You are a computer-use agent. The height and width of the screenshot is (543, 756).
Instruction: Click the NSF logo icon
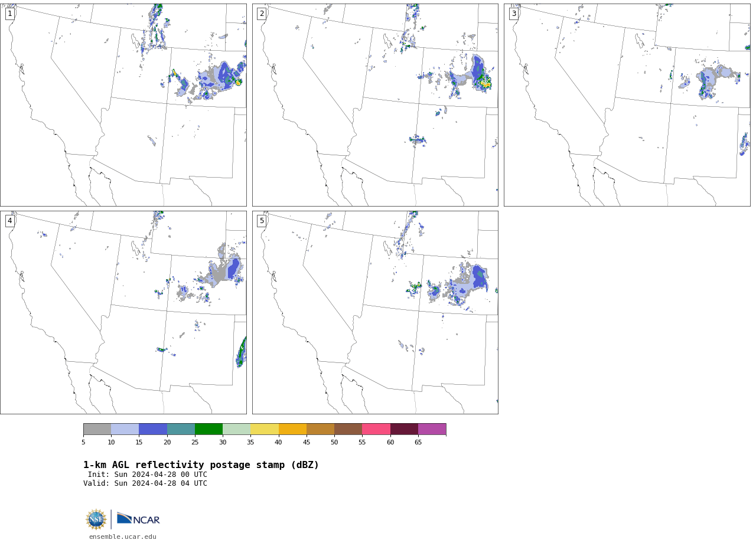tap(96, 519)
